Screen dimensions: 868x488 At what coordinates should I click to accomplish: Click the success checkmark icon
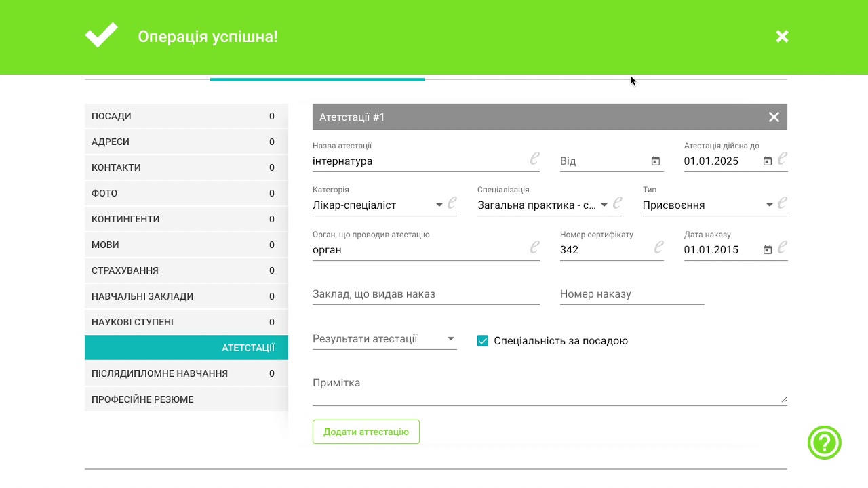[x=102, y=35]
